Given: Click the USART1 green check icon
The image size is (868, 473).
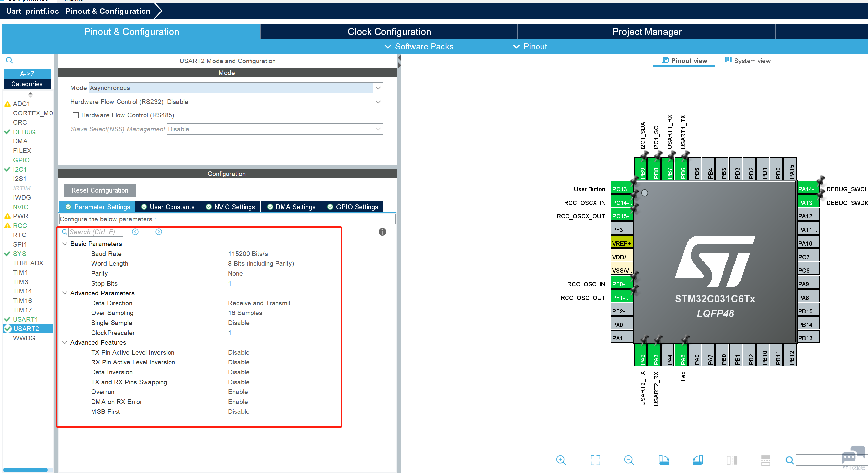Looking at the screenshot, I should click(7, 319).
